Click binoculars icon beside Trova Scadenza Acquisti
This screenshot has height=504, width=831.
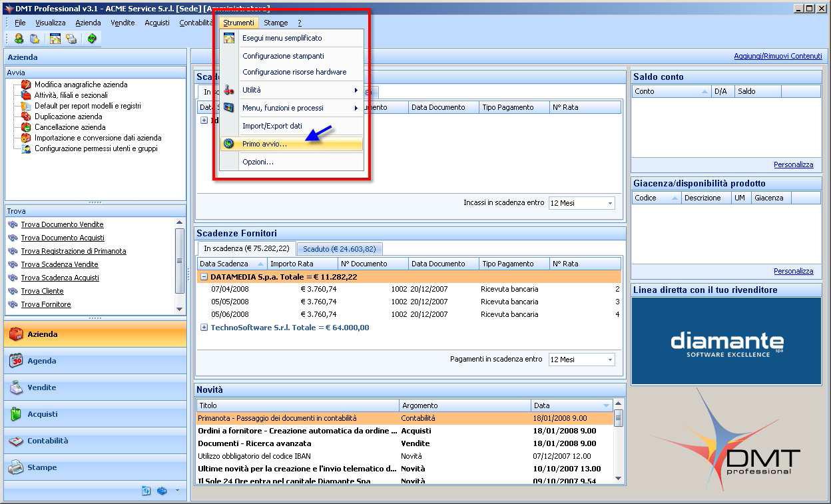13,278
